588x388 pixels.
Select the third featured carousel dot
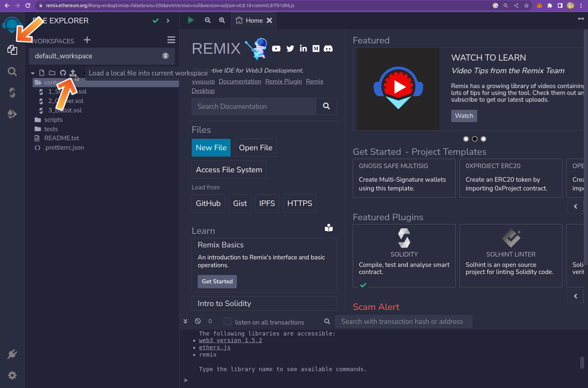pyautogui.click(x=483, y=139)
